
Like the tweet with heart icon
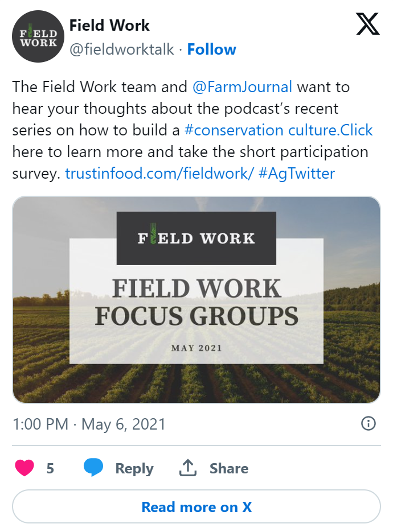23,468
